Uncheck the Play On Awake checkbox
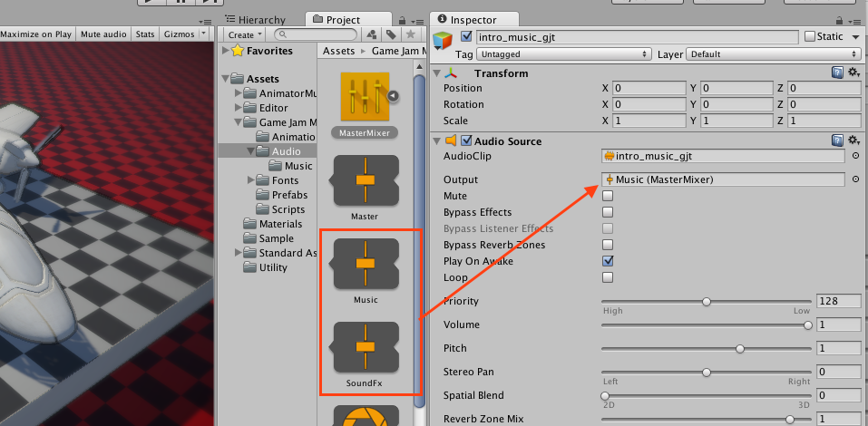This screenshot has width=868, height=426. pos(608,260)
